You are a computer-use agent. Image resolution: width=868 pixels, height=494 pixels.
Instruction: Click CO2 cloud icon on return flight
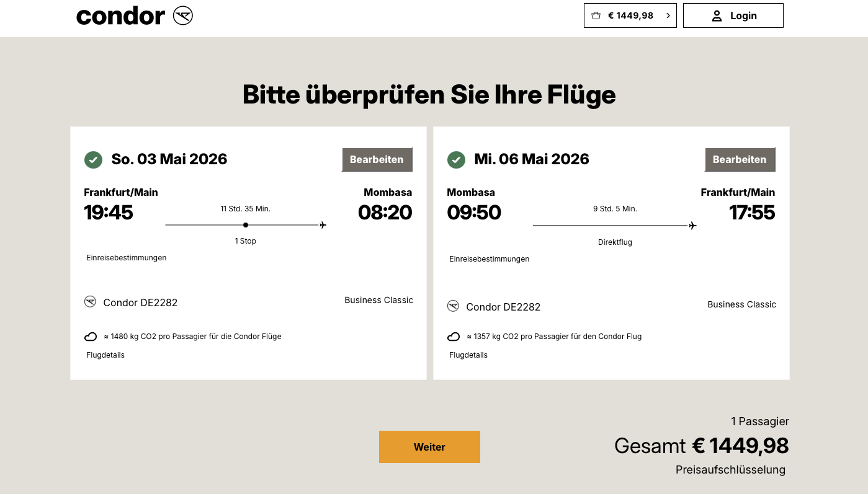[x=454, y=337]
